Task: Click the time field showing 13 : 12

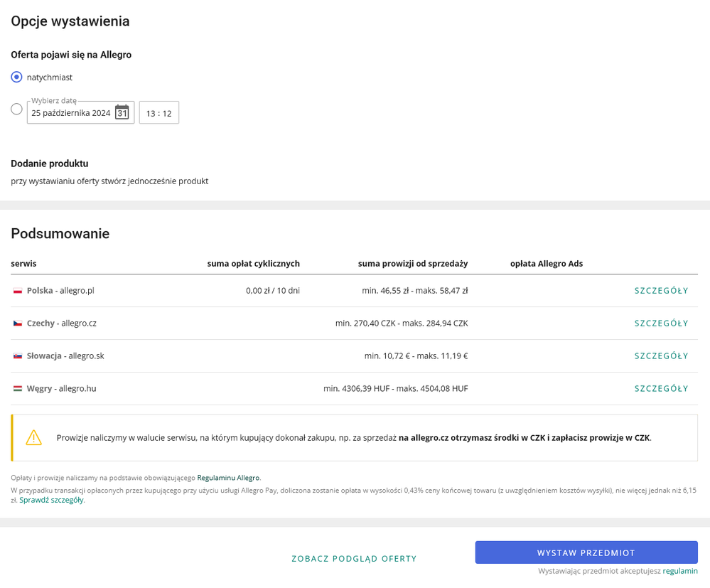Action: (159, 113)
